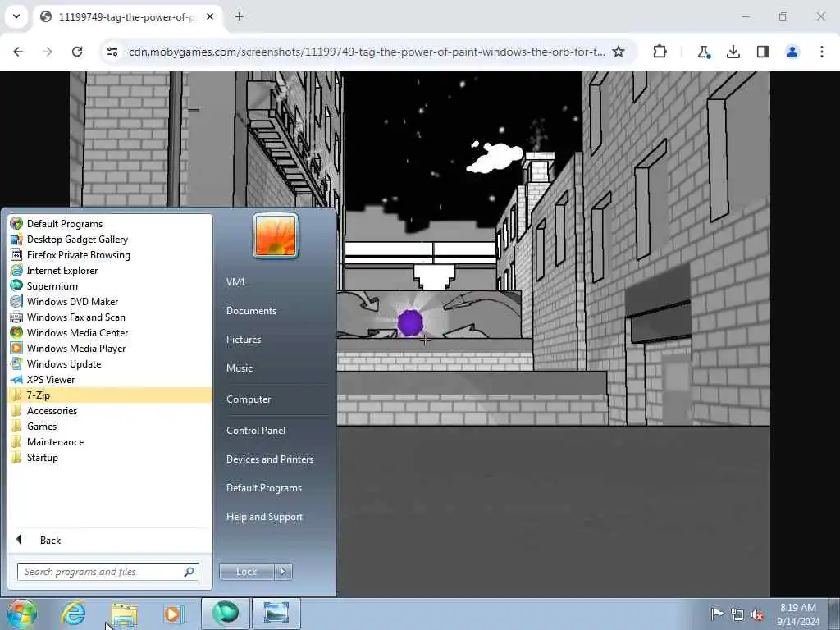Click the network icon in system tray
The height and width of the screenshot is (630, 840).
coord(737,614)
